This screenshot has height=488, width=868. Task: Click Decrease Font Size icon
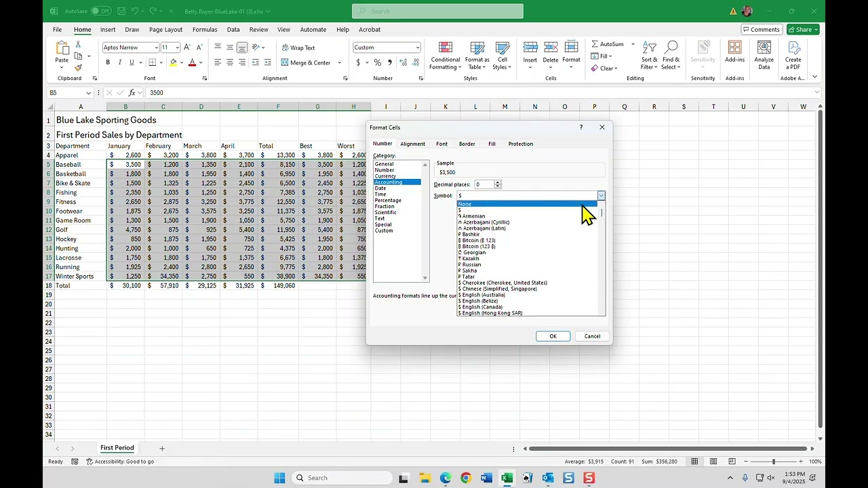[x=199, y=47]
